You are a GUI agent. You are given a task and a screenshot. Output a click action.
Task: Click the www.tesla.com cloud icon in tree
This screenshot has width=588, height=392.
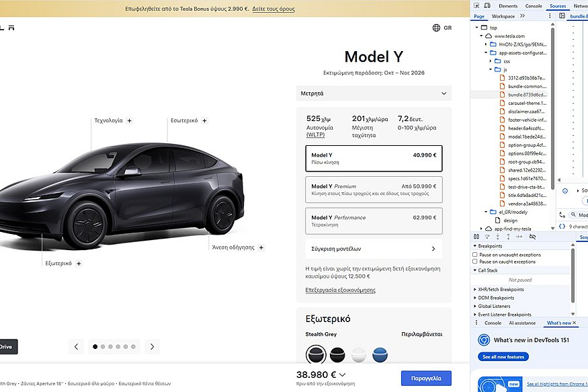(x=489, y=36)
